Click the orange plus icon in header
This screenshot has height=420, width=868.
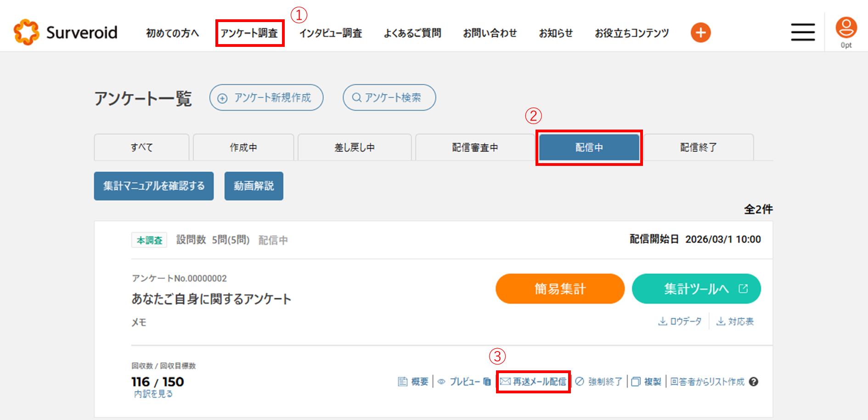700,33
